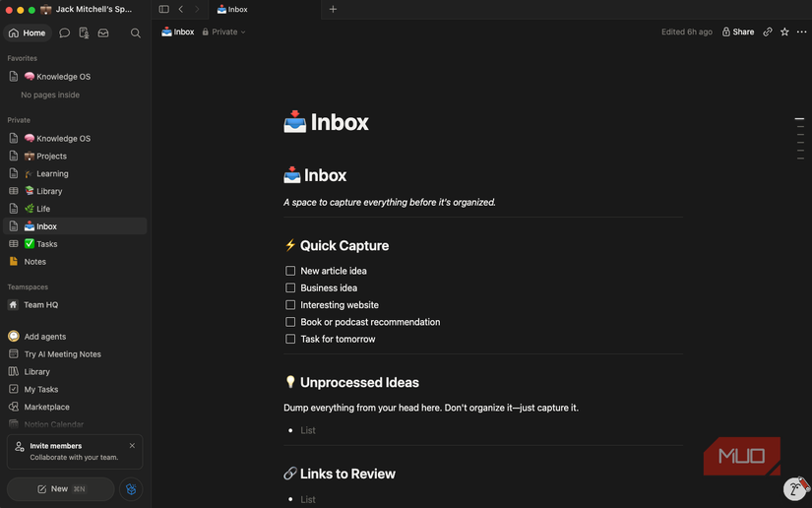The height and width of the screenshot is (508, 812).
Task: Expand the workspace switcher Jack Mitchell's Space
Action: coord(87,9)
